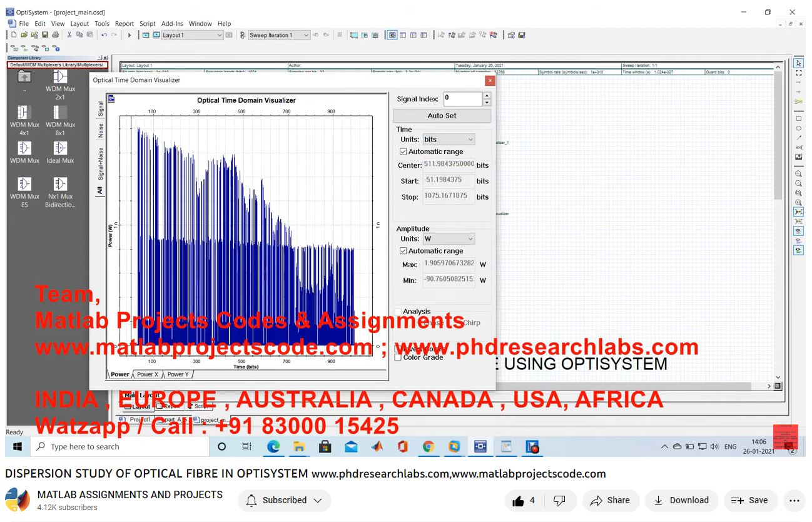Open File Explorer from taskbar

pos(299,447)
